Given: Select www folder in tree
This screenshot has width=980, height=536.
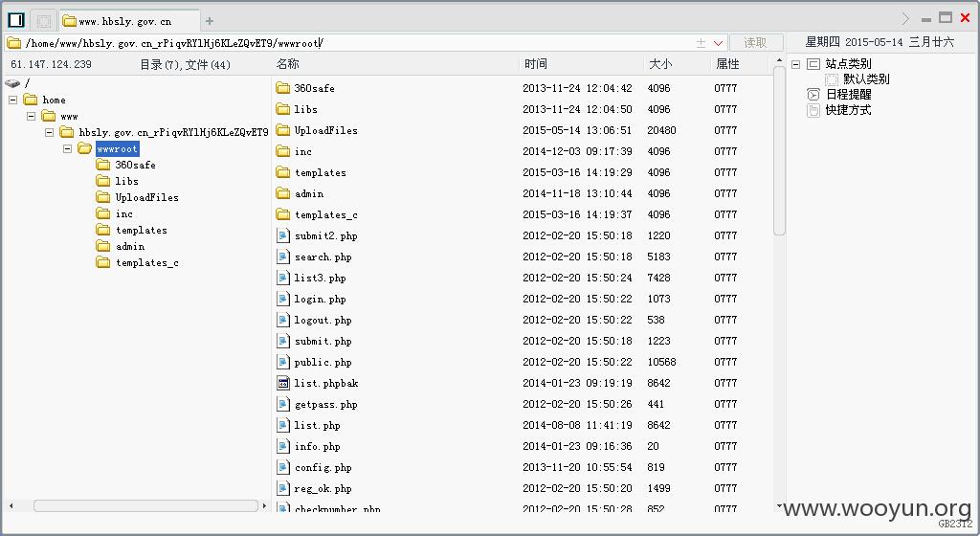Looking at the screenshot, I should tap(69, 117).
